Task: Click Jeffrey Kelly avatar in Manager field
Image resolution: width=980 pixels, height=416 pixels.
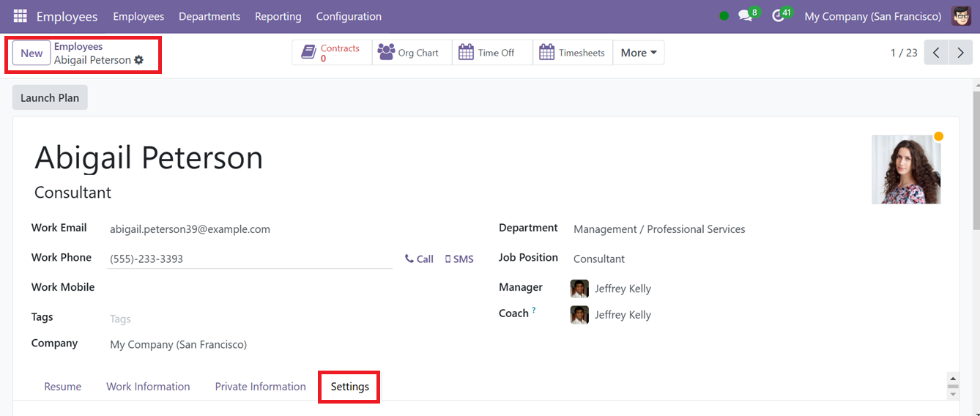Action: [x=579, y=289]
